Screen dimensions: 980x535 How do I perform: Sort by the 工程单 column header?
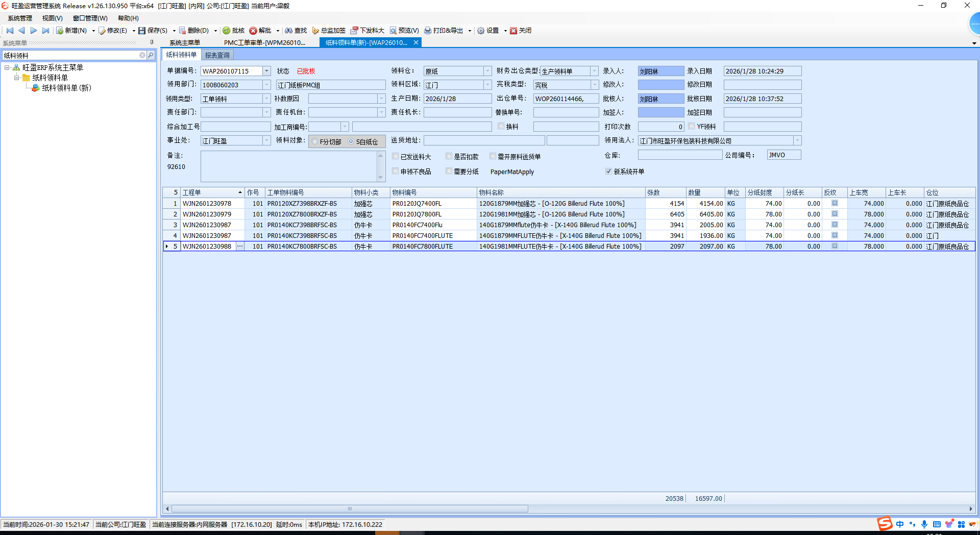click(x=212, y=192)
